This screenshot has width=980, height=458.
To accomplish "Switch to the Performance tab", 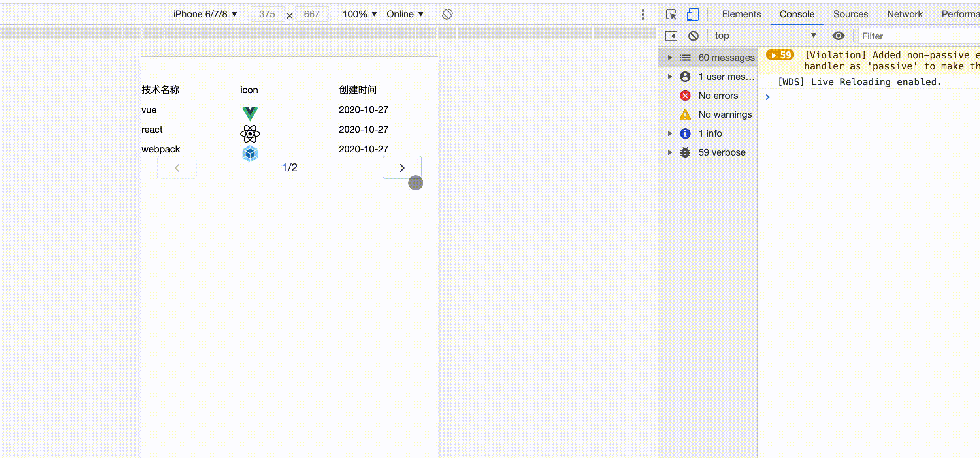I will click(x=960, y=14).
